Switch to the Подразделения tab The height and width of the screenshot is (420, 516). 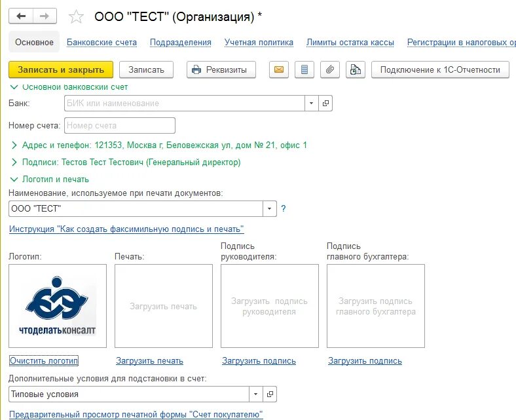coord(181,42)
